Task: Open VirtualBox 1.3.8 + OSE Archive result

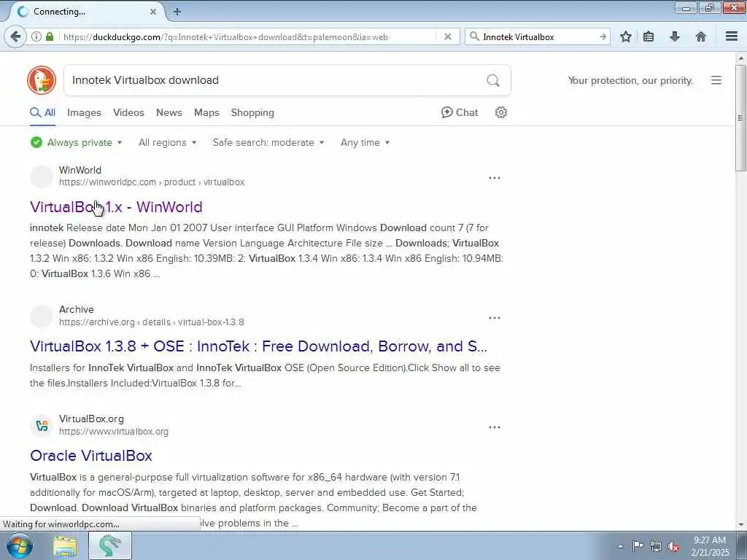Action: pyautogui.click(x=258, y=346)
